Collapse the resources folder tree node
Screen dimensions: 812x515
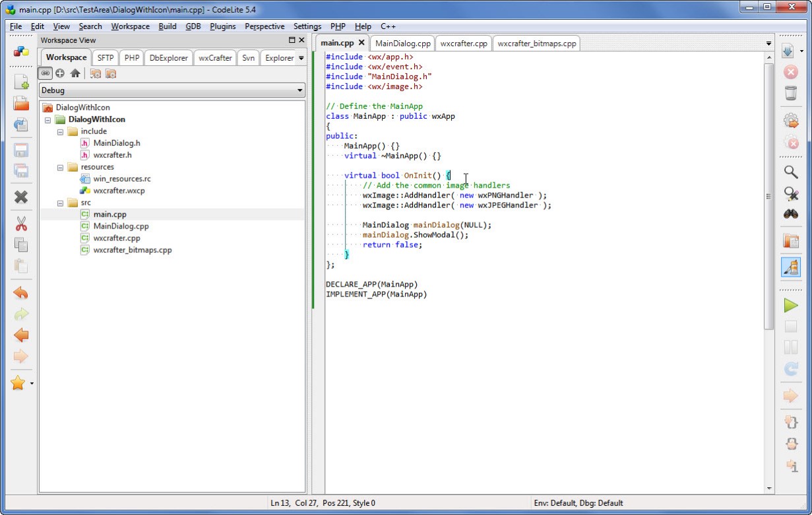point(61,167)
